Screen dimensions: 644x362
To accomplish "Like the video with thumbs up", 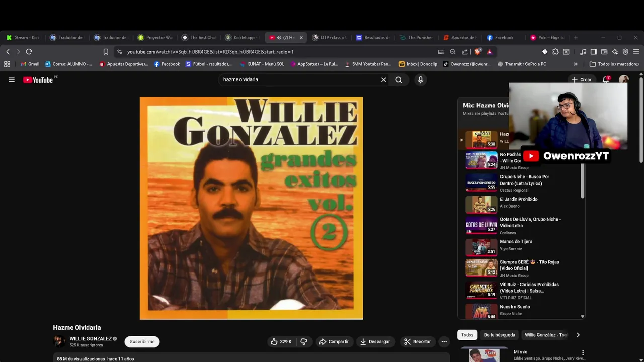I will tap(281, 342).
